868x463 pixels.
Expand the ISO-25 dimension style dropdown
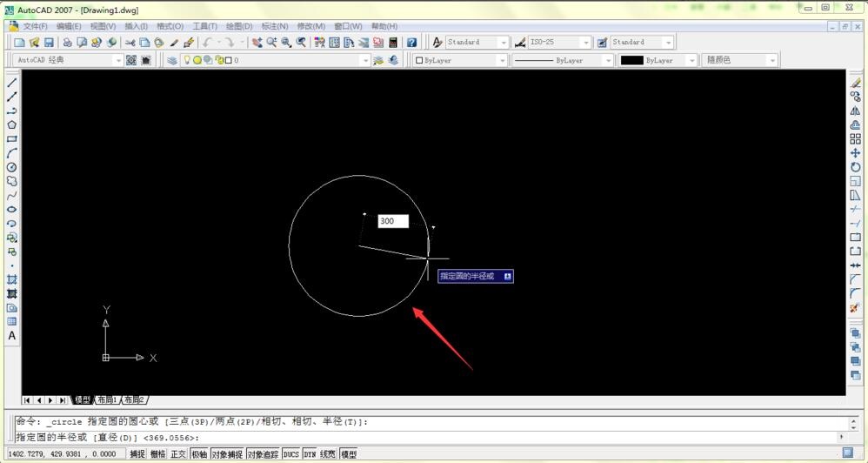pos(586,43)
